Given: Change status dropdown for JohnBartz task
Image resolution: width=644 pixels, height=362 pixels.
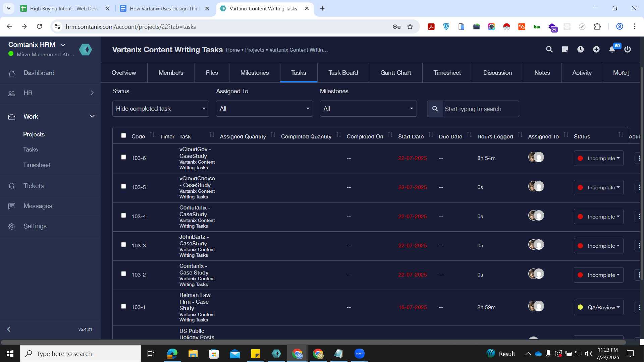Looking at the screenshot, I should (x=598, y=246).
